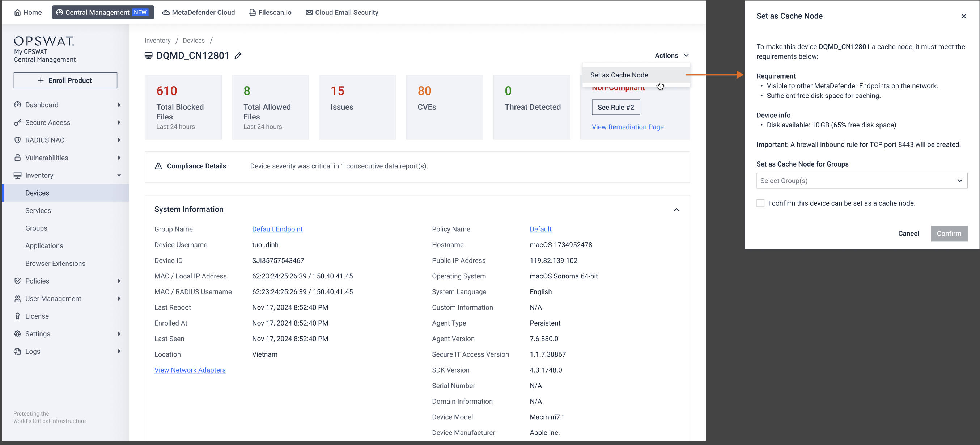Click the Home house icon
Viewport: 980px width, 445px height.
click(x=17, y=12)
